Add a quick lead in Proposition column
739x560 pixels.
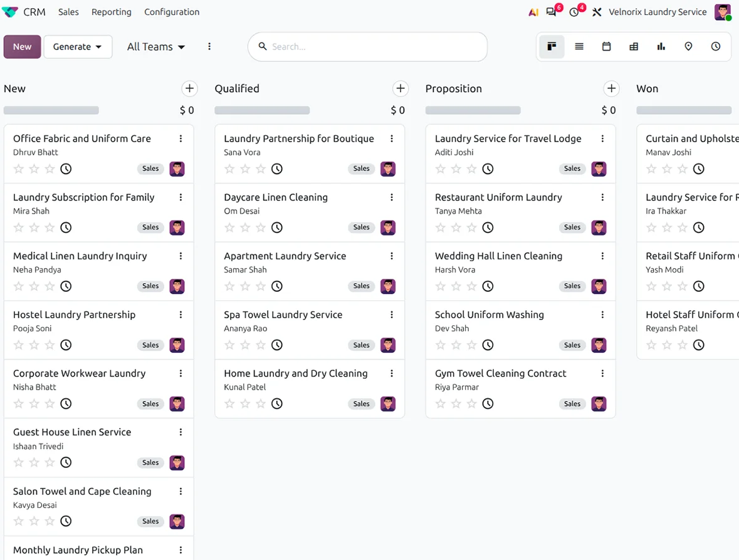611,88
